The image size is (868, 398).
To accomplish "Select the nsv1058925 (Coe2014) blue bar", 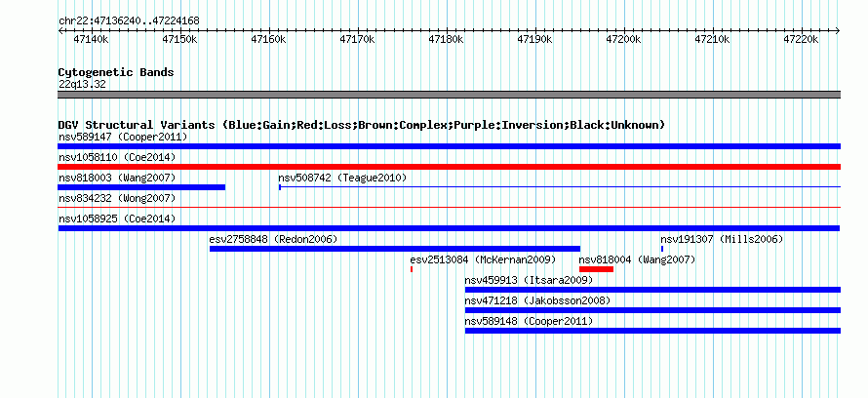I will (449, 228).
